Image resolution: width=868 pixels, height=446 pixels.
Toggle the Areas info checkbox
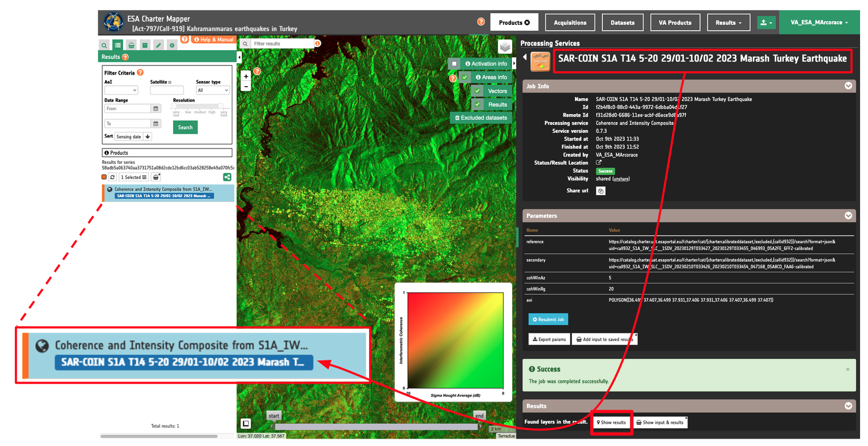[x=465, y=77]
